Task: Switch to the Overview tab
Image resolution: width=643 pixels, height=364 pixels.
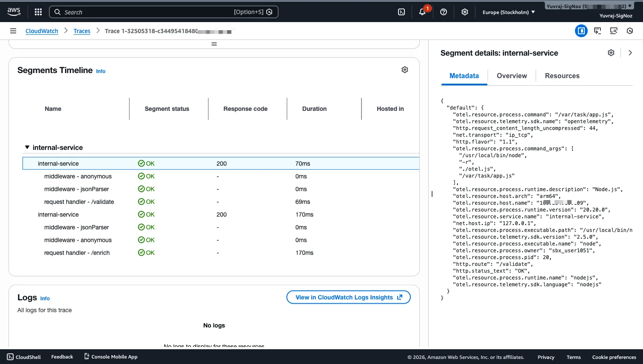Action: coord(512,76)
